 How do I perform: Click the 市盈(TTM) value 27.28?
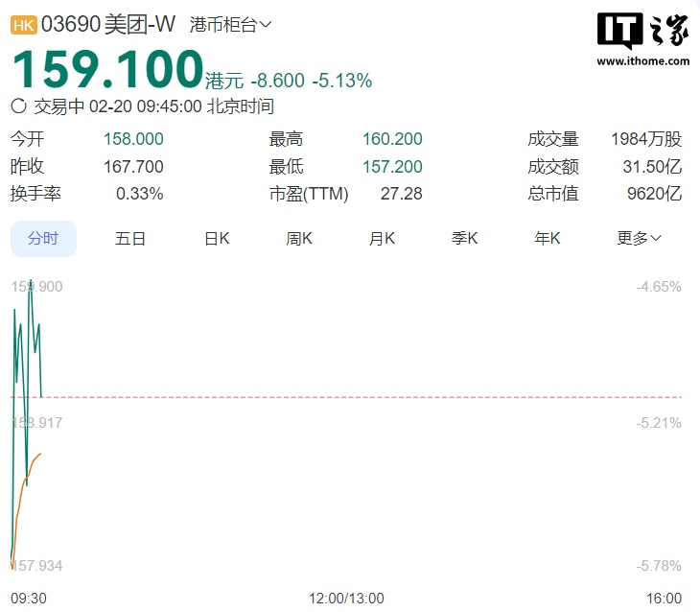pyautogui.click(x=402, y=194)
